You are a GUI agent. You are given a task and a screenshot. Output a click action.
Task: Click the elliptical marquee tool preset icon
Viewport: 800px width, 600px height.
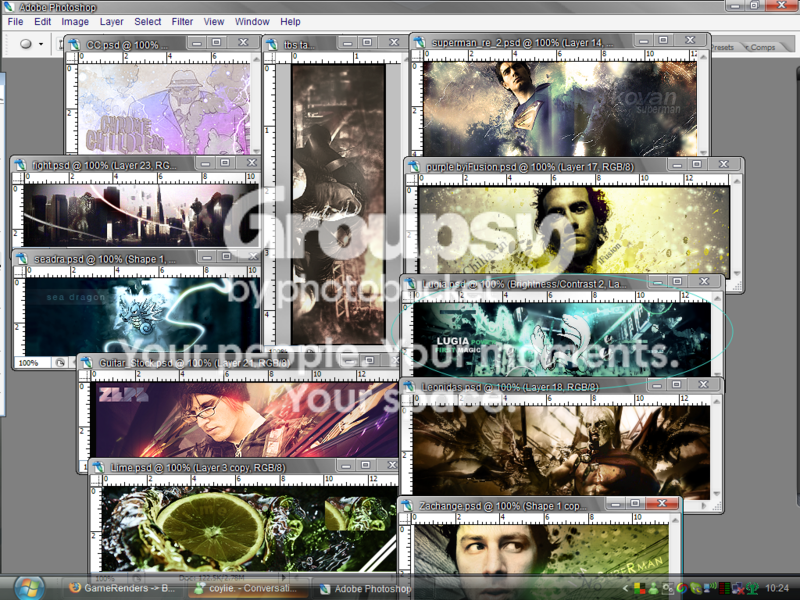pyautogui.click(x=26, y=44)
